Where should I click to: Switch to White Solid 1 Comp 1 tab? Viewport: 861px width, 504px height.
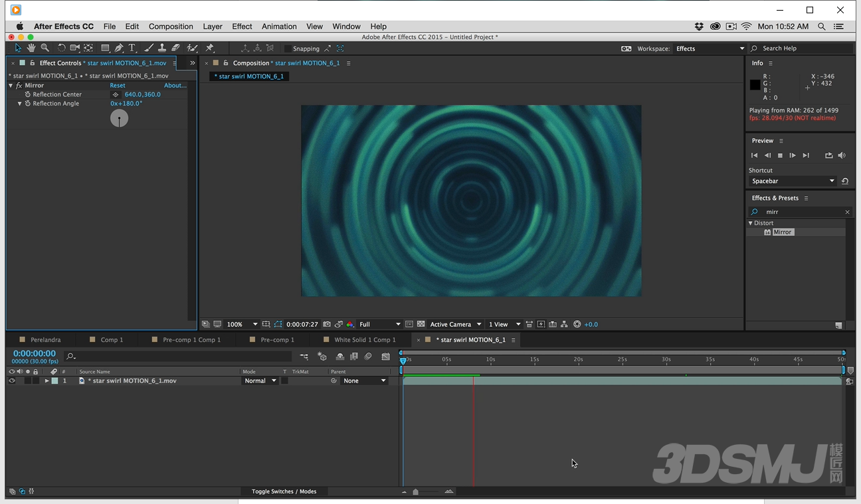tap(365, 339)
